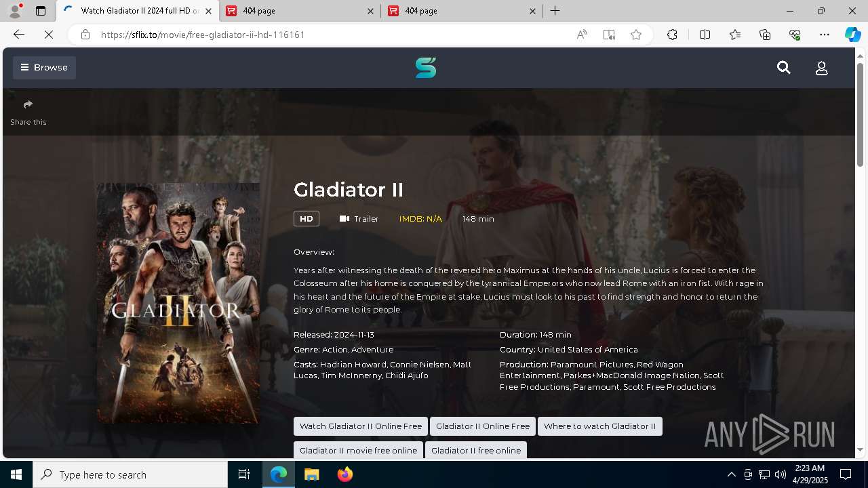Open Favorites list icon

[x=735, y=35]
